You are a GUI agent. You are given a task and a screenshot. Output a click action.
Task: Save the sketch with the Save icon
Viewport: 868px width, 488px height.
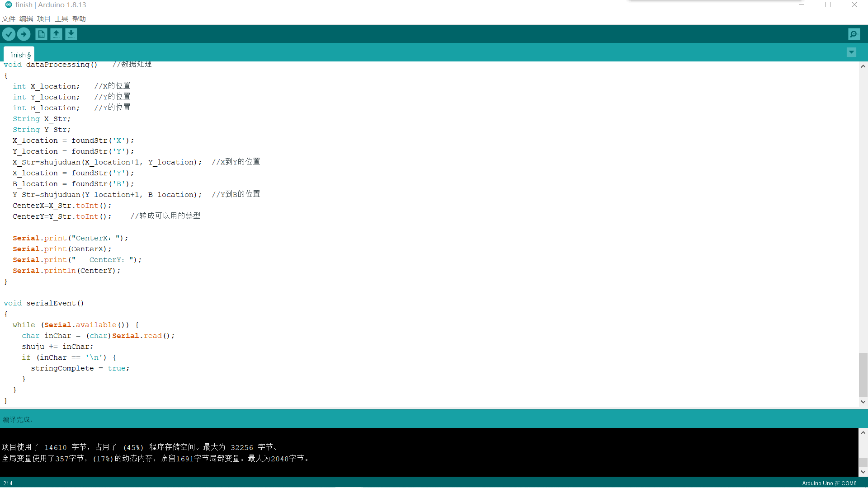point(71,34)
